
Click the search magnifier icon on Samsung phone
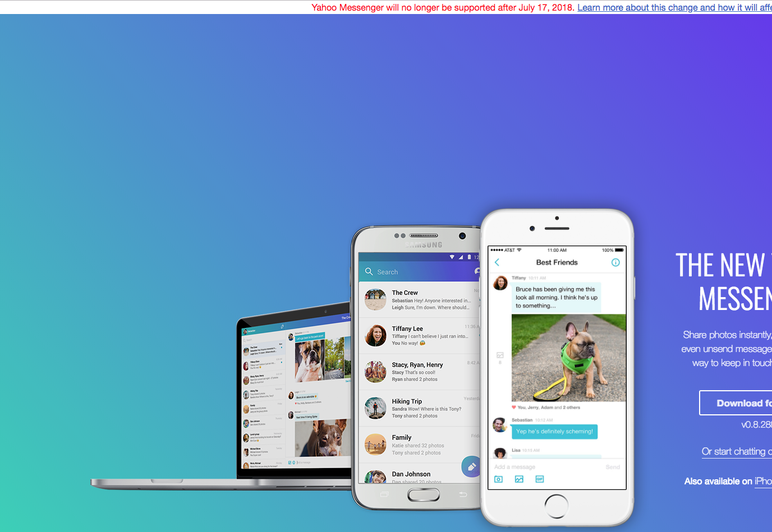click(369, 272)
